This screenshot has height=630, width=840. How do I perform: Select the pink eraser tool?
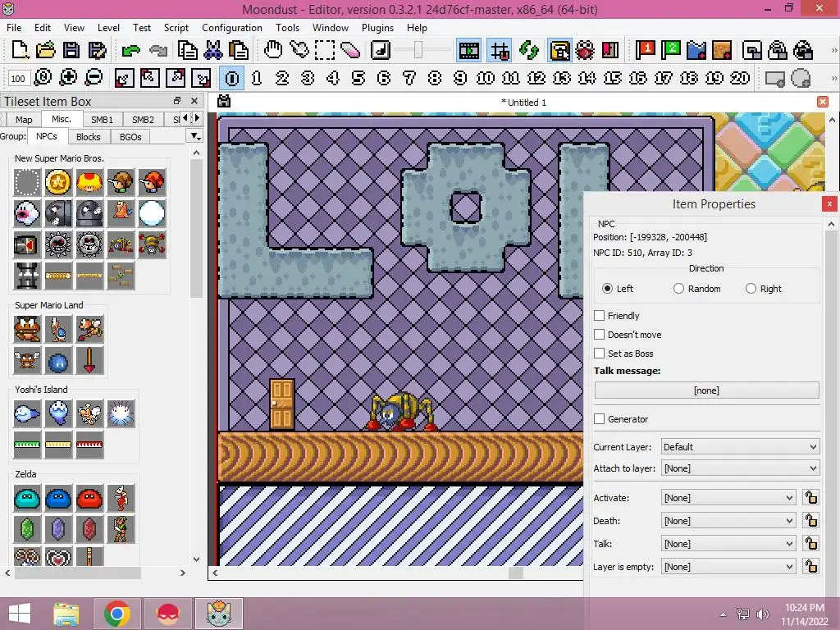pyautogui.click(x=350, y=50)
